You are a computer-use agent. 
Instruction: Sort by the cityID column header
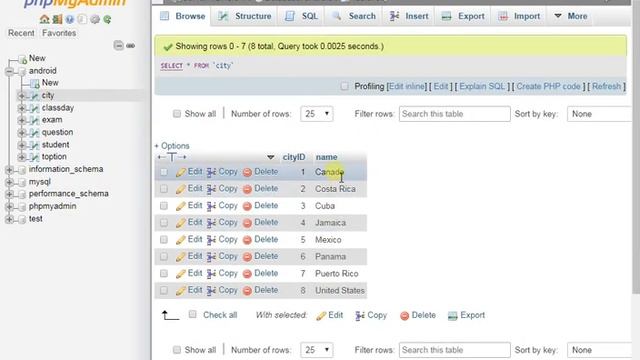(294, 157)
